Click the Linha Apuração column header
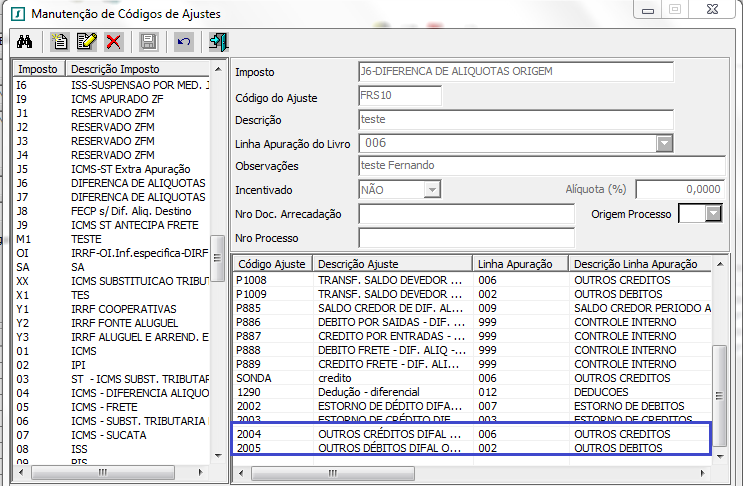Viewport: 743px width, 486px height. [519, 263]
